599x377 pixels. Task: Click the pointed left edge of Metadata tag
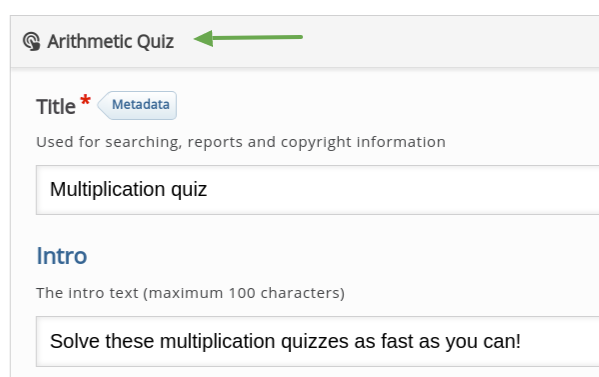click(x=100, y=105)
